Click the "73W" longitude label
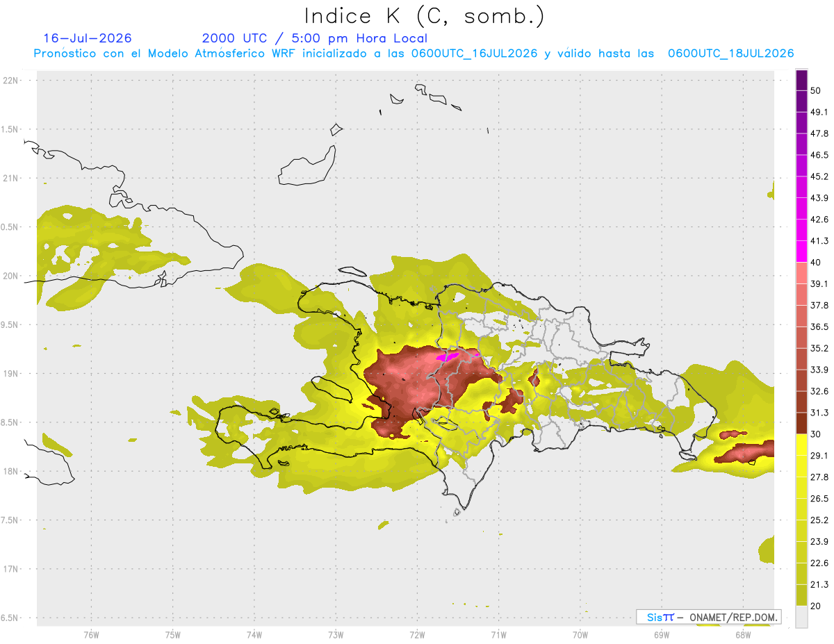The height and width of the screenshot is (644, 834). click(x=336, y=635)
